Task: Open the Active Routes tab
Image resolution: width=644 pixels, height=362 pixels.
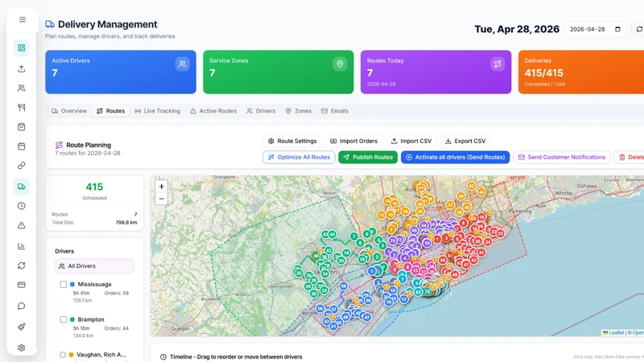Action: click(x=213, y=111)
